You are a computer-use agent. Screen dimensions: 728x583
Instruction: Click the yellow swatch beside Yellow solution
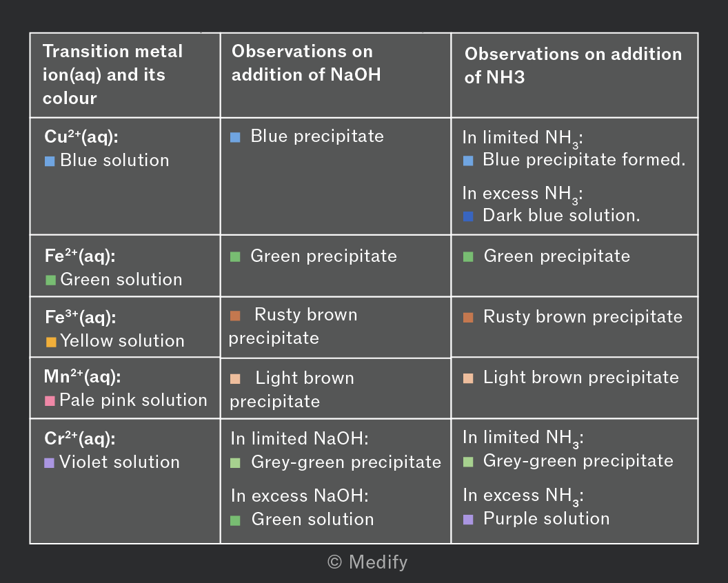[x=51, y=342]
